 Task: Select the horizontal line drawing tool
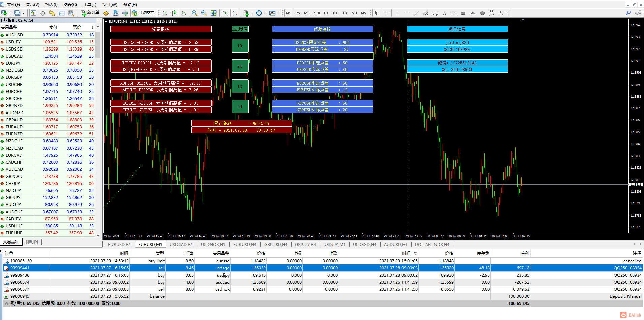coord(407,13)
